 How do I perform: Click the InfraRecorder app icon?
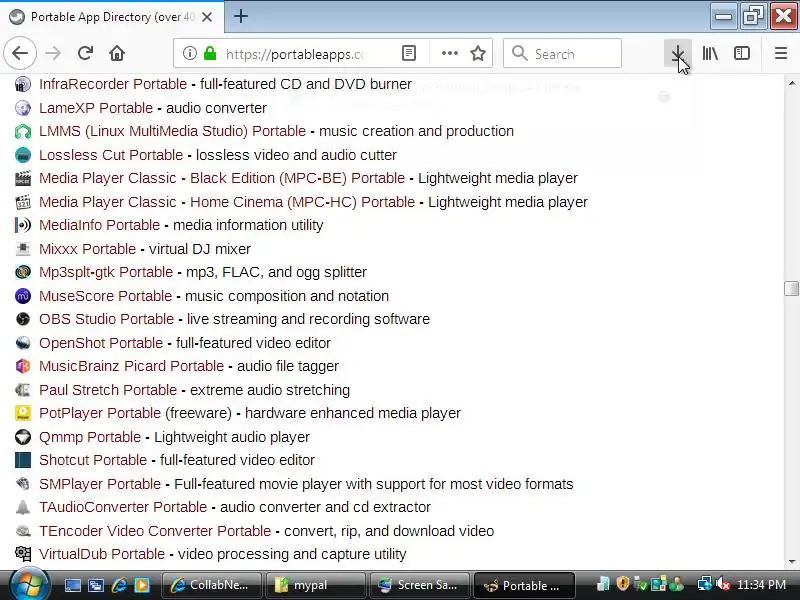click(22, 84)
